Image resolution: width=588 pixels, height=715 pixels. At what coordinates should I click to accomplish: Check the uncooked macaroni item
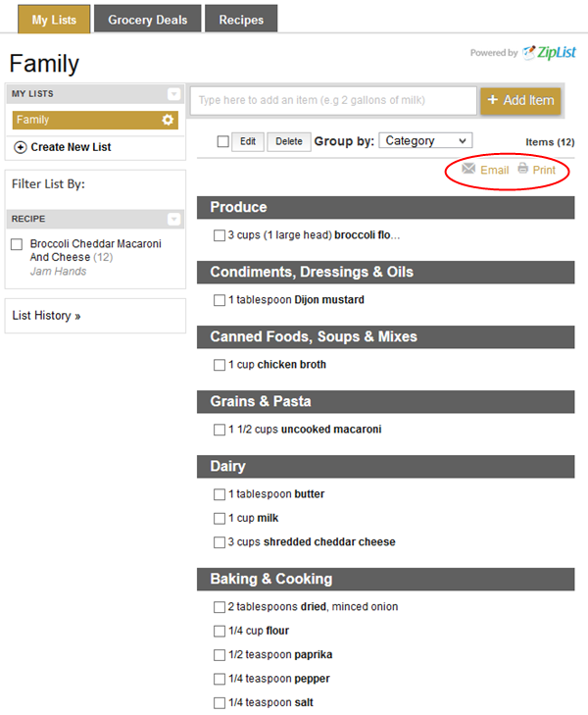pos(220,430)
